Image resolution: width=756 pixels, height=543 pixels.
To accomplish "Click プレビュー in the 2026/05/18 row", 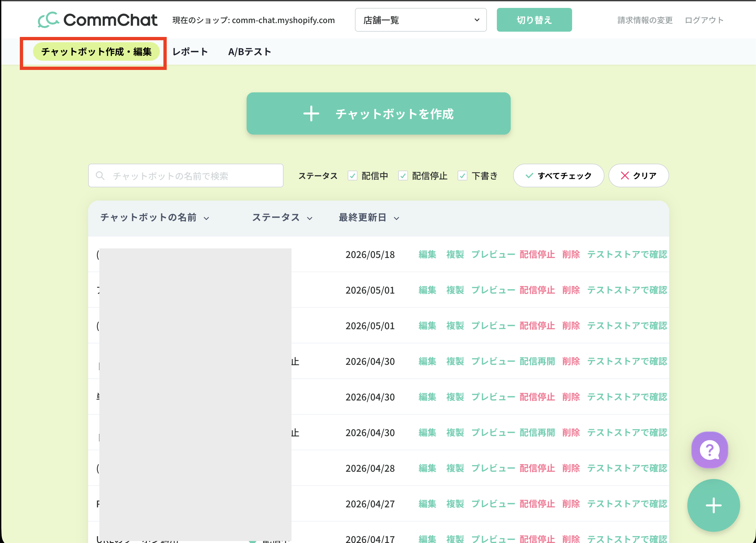I will point(493,254).
